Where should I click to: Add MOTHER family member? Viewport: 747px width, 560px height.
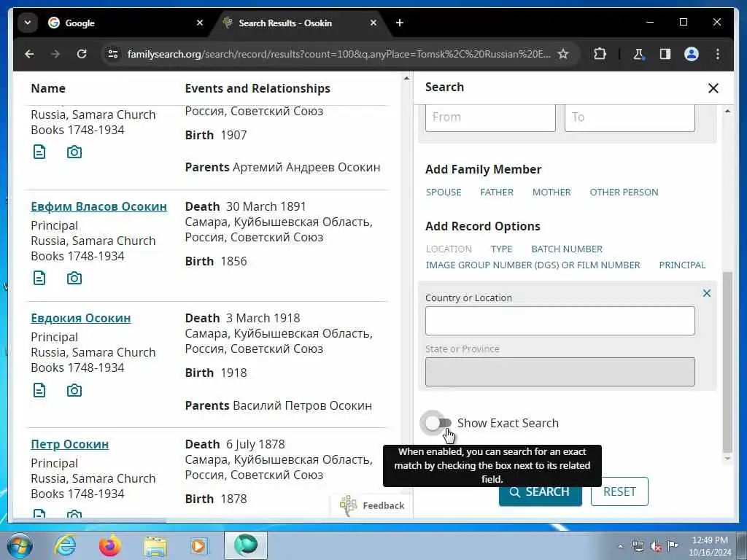(x=551, y=192)
